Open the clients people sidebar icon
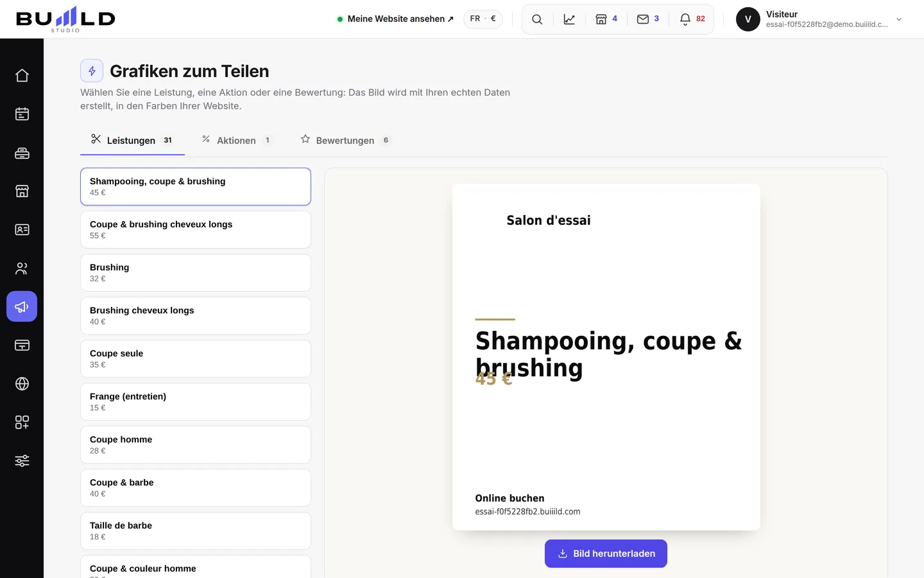The height and width of the screenshot is (578, 924). 22,268
